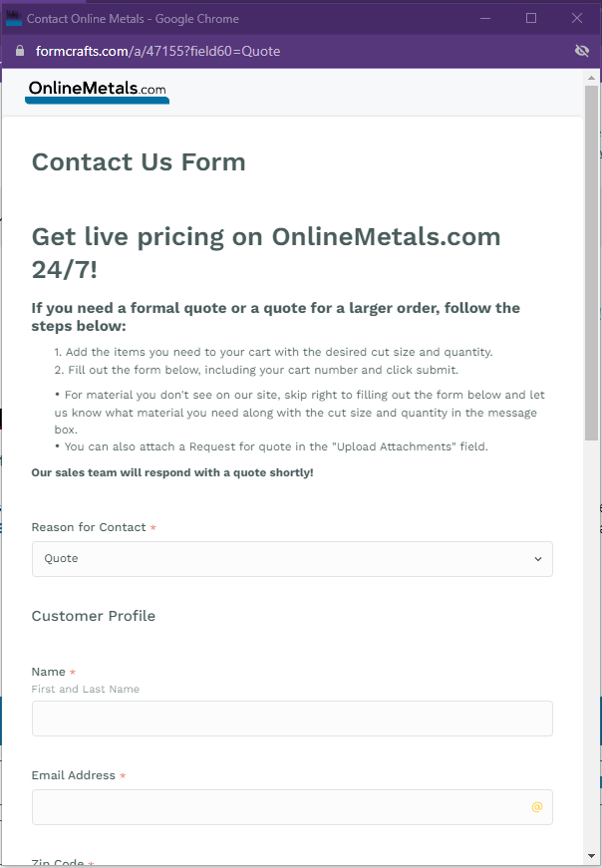The height and width of the screenshot is (868, 602).
Task: Click the lock icon before formcrafts.com
Action: pos(18,51)
